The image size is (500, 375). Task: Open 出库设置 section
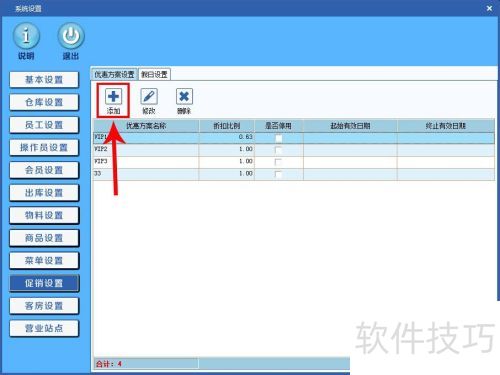(44, 193)
